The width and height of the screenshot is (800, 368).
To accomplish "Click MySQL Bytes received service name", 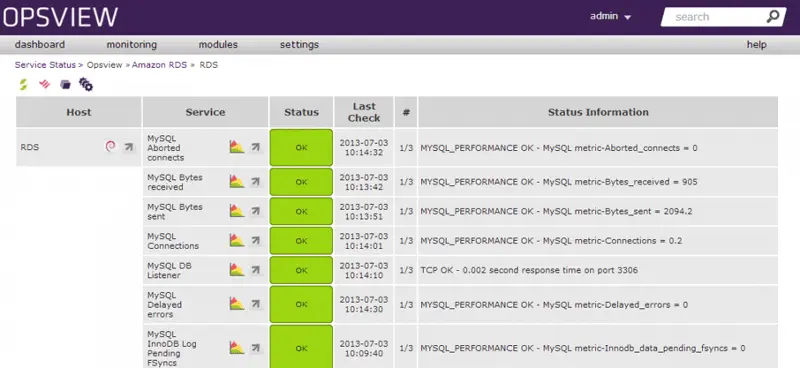I will pyautogui.click(x=174, y=182).
